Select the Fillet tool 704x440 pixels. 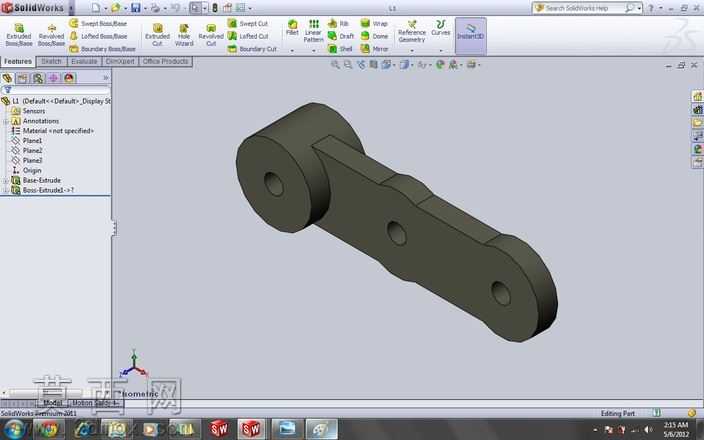[292, 28]
